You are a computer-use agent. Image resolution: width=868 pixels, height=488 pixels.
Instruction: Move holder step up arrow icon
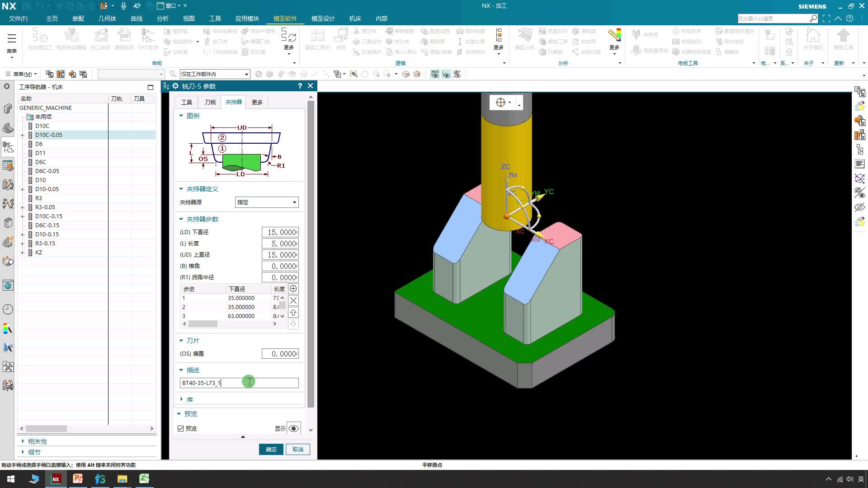[x=293, y=312]
